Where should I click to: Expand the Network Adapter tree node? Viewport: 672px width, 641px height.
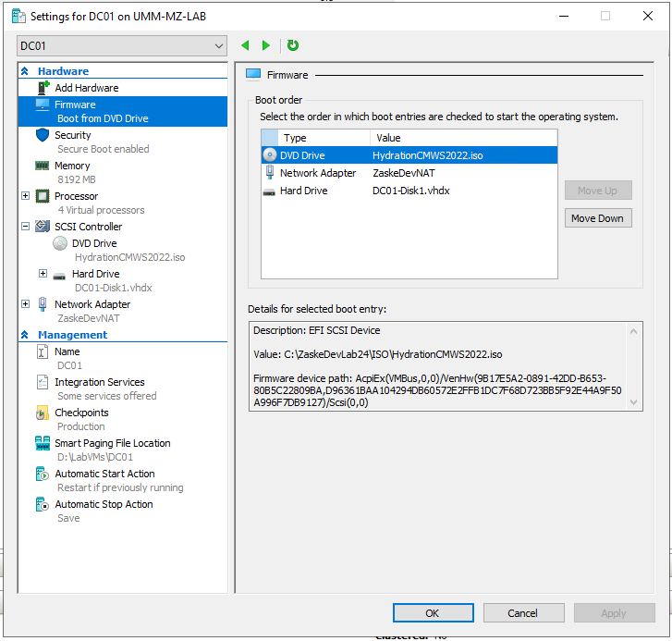coord(26,304)
